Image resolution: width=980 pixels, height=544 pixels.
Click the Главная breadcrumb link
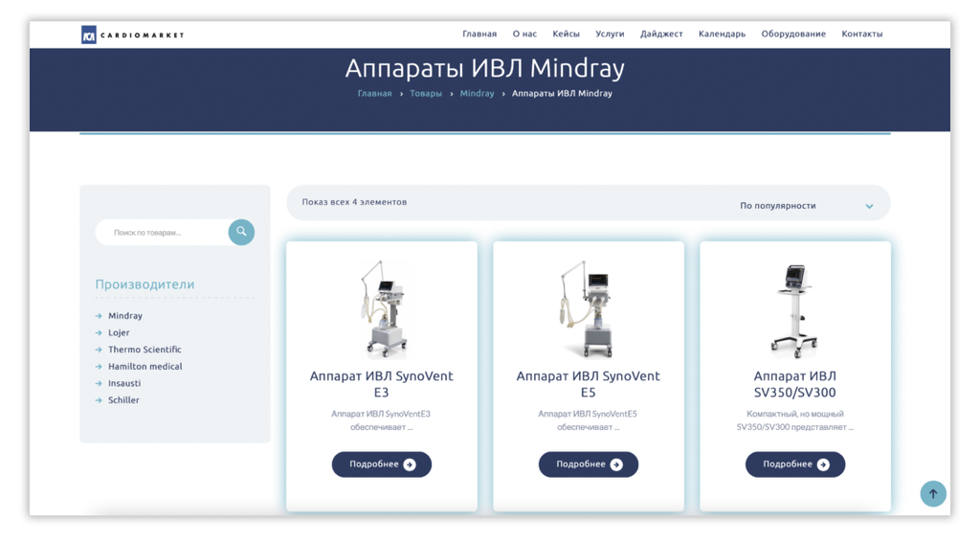click(x=374, y=93)
